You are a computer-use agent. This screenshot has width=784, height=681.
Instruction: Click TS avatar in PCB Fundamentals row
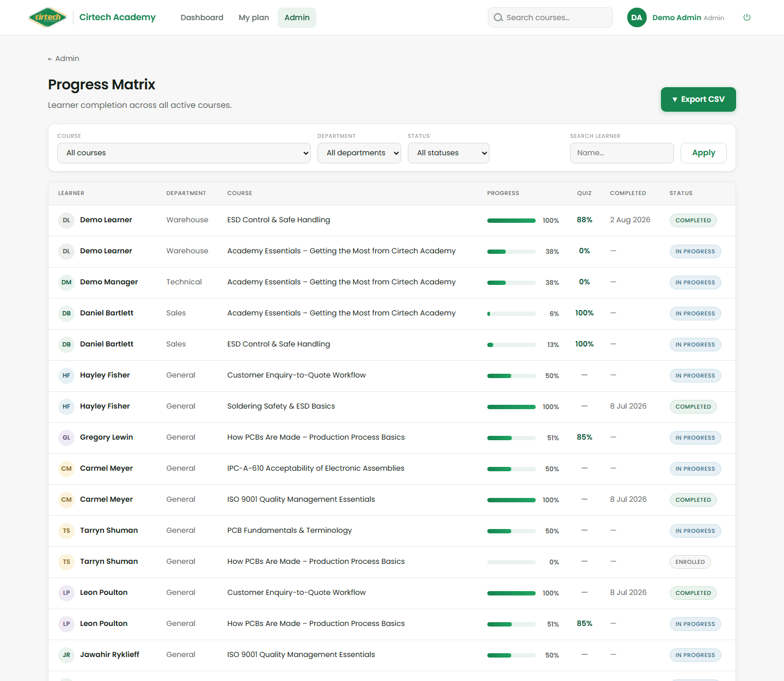(66, 531)
